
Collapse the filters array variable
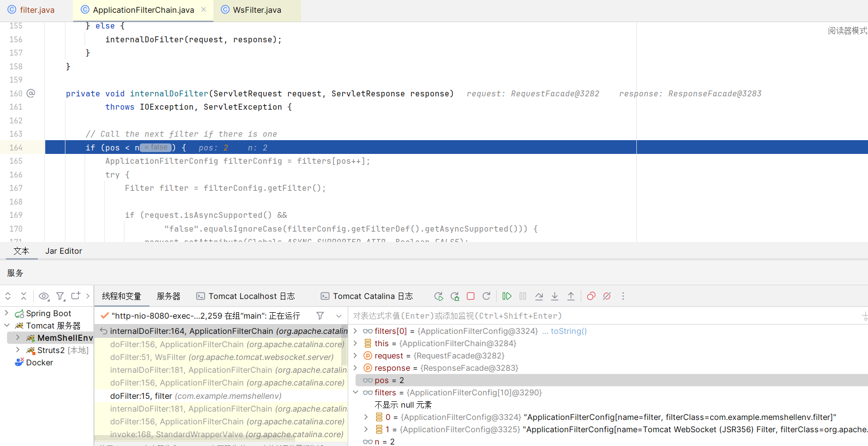click(x=356, y=392)
